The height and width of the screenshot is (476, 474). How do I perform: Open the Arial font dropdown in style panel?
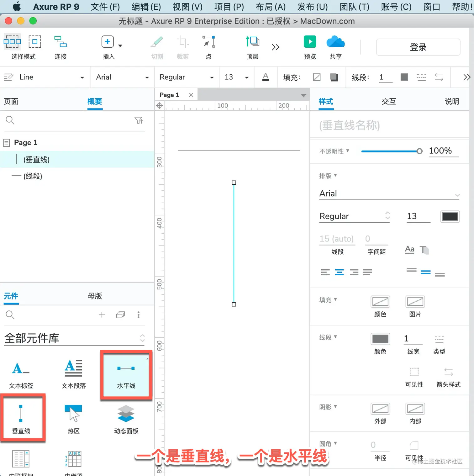point(389,194)
